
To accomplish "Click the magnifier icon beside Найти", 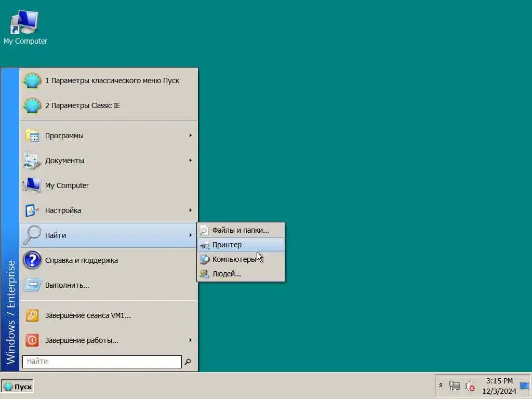I will [x=32, y=235].
